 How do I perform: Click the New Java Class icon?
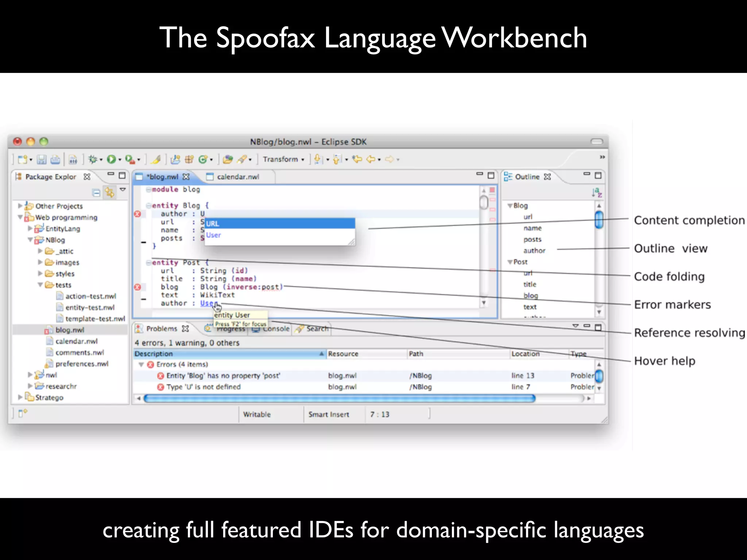coord(203,159)
